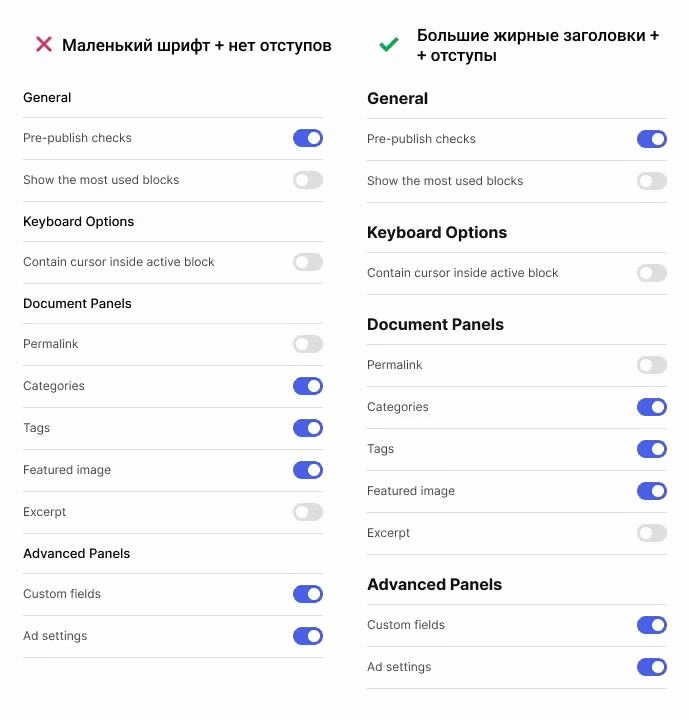Turn off Categories toggle in the left panel
Image resolution: width=690 pixels, height=720 pixels.
308,386
